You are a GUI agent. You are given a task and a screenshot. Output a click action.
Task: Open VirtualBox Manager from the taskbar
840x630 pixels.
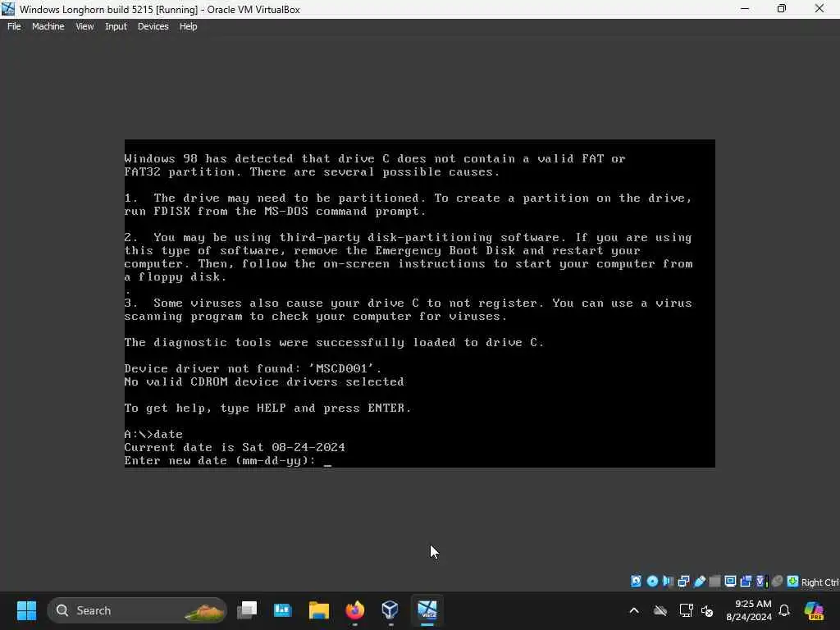pos(390,610)
